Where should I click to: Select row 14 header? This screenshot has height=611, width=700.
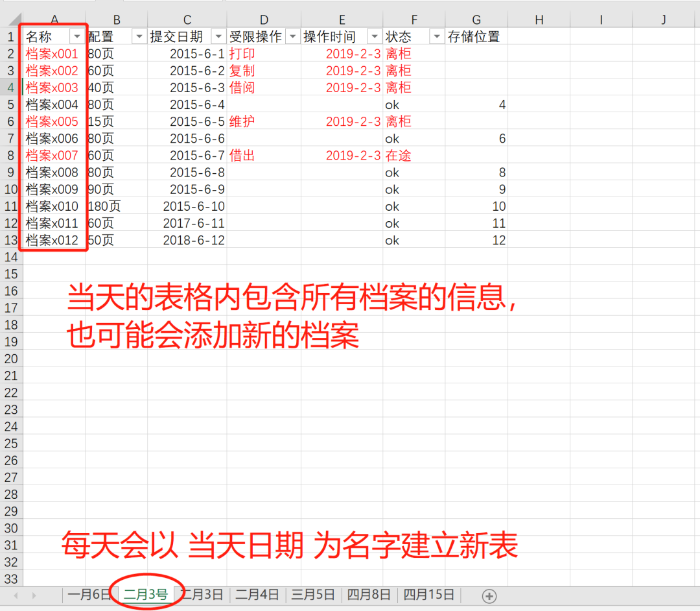pyautogui.click(x=11, y=258)
